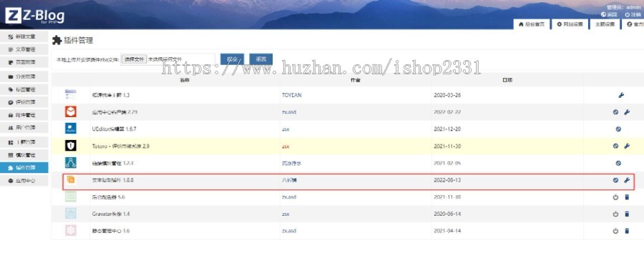Open 分类管理 in the sidebar
Image resolution: width=644 pixels, height=273 pixels.
pos(24,76)
